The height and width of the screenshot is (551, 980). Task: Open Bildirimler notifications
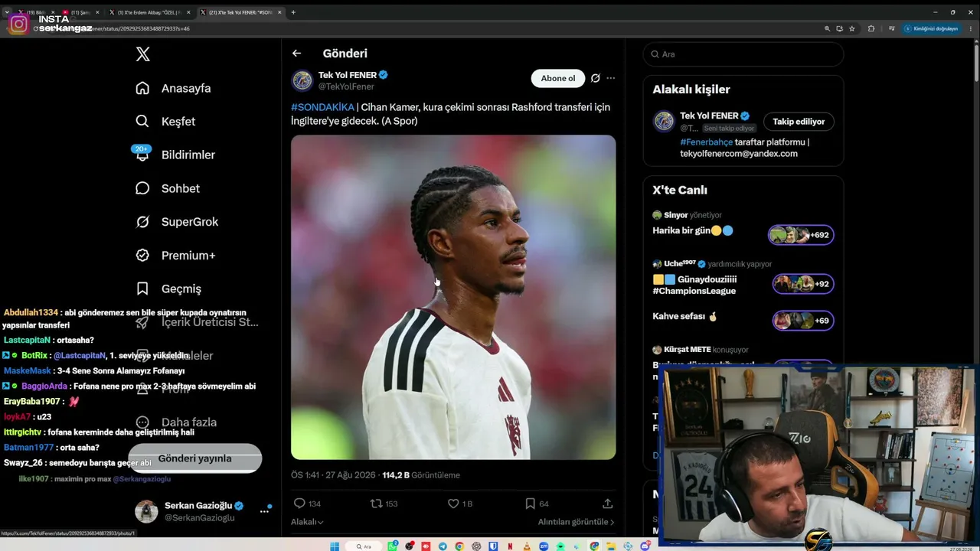175,155
